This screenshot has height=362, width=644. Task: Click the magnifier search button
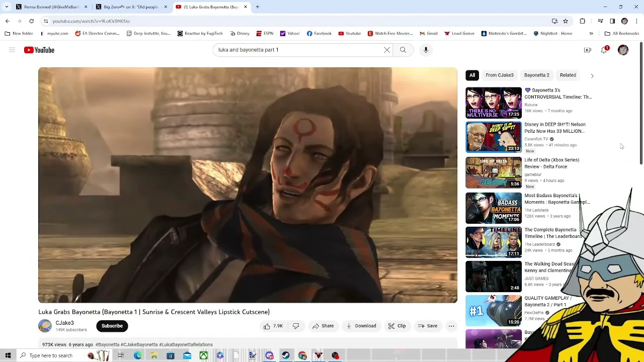403,50
